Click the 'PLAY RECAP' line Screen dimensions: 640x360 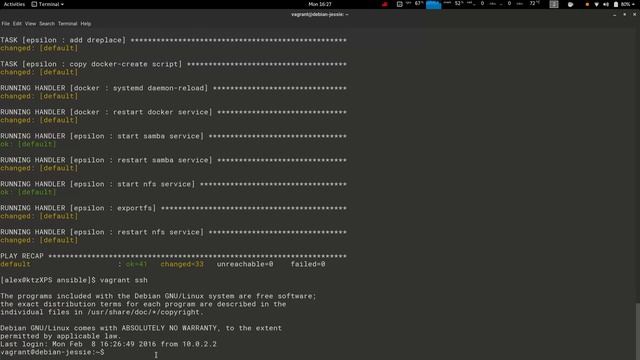[173, 256]
